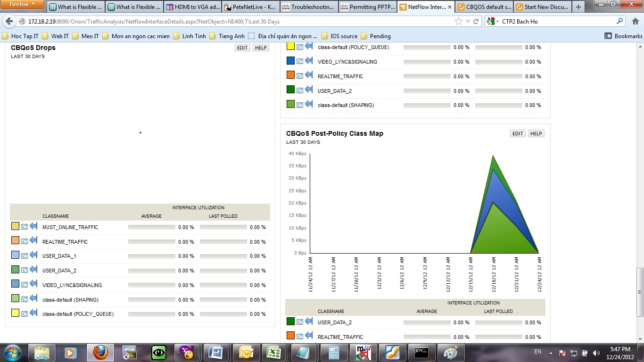Switch to PeteNetLive tab
644x362 pixels.
[250, 7]
